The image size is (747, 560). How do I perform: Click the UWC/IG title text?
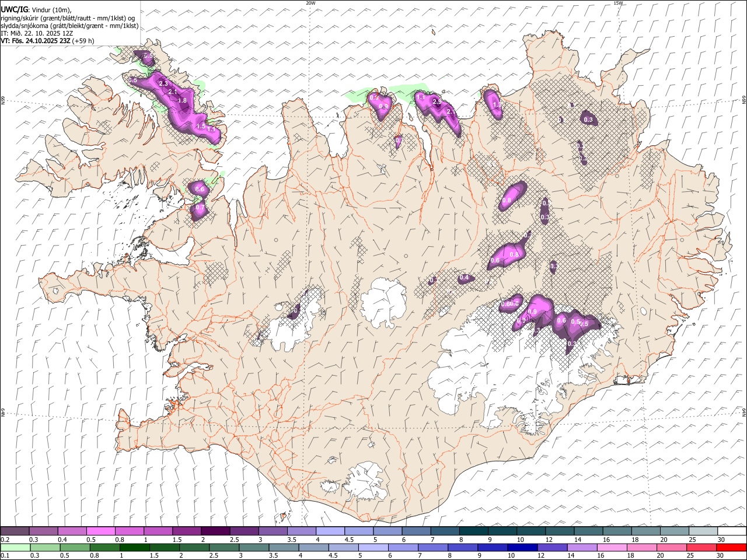coord(14,9)
